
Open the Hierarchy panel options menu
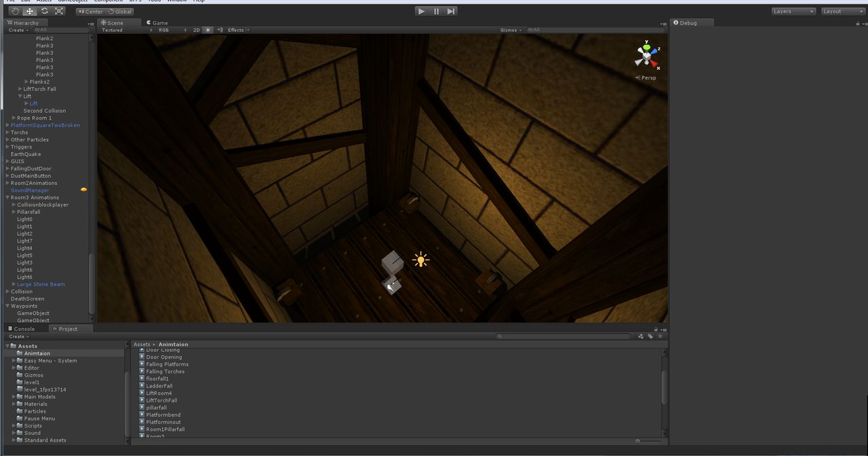(x=91, y=24)
